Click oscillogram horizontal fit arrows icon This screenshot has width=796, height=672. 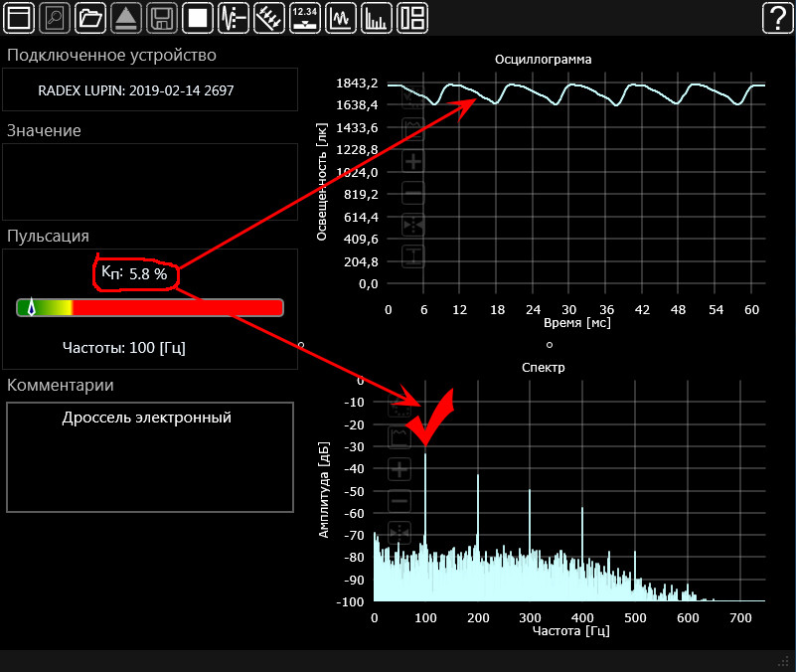tap(413, 225)
